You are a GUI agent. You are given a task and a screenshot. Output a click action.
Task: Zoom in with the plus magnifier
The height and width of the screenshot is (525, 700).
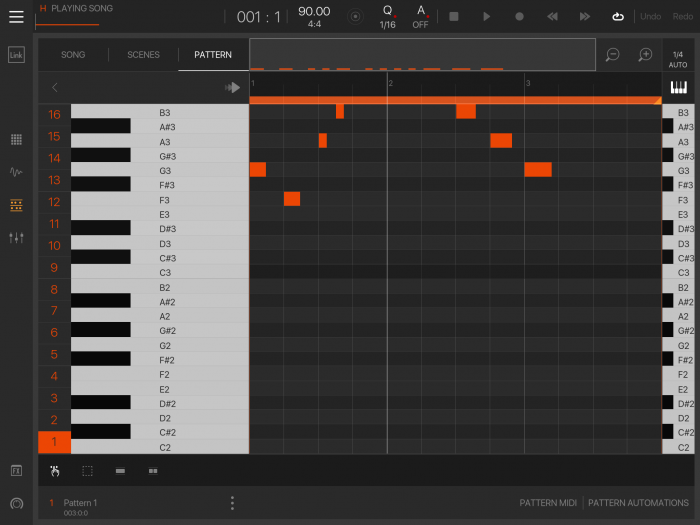click(x=645, y=54)
